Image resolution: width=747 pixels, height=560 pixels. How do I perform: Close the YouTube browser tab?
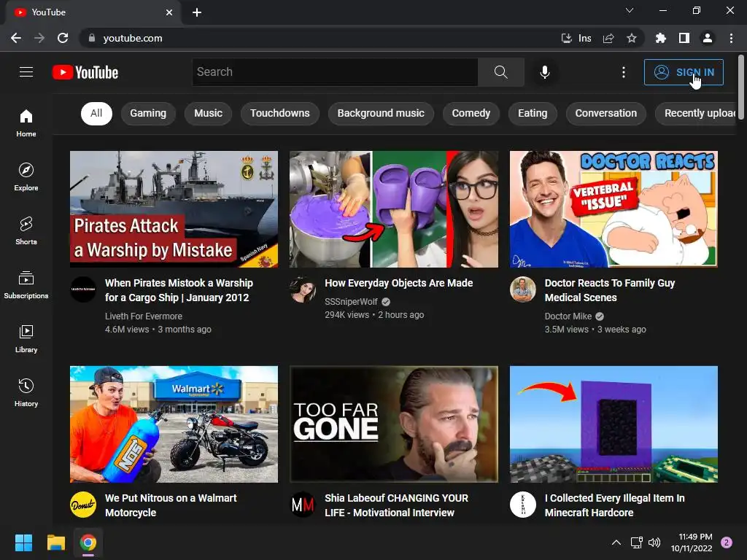coord(169,12)
